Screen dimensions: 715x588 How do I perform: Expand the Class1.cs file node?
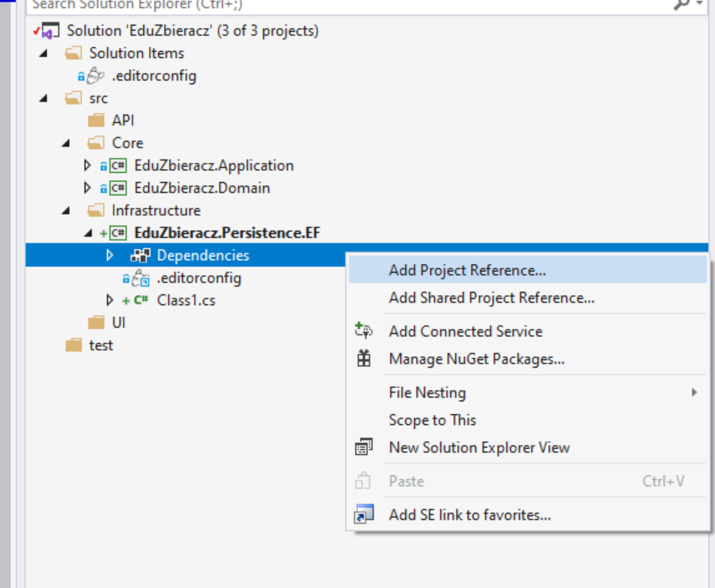coord(109,300)
